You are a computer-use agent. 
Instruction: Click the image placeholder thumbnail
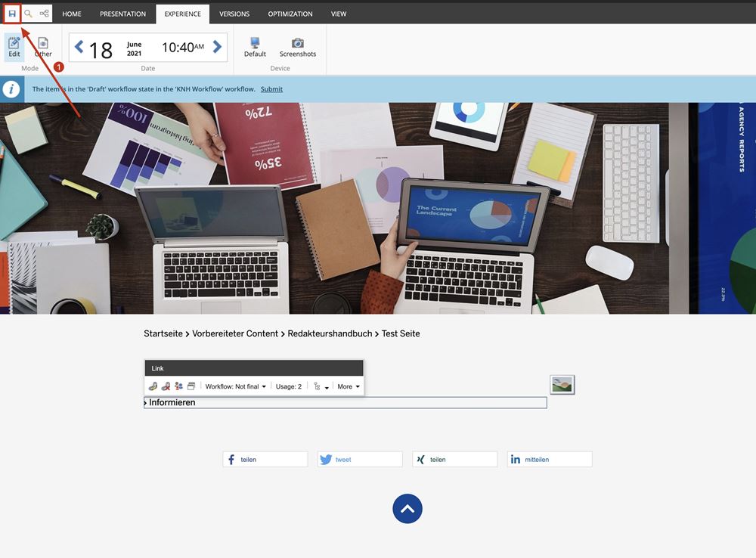point(562,385)
